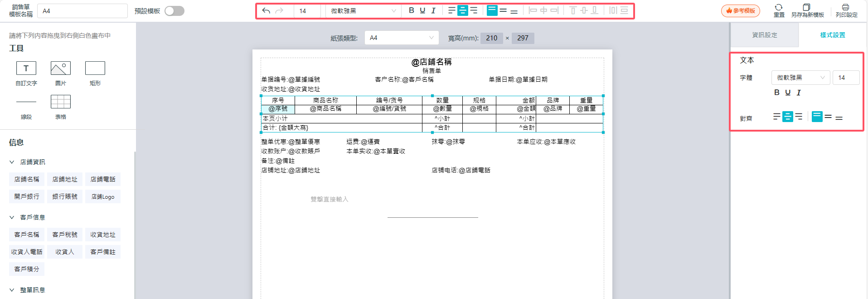Open the font dropdown in the top toolbar

[363, 11]
